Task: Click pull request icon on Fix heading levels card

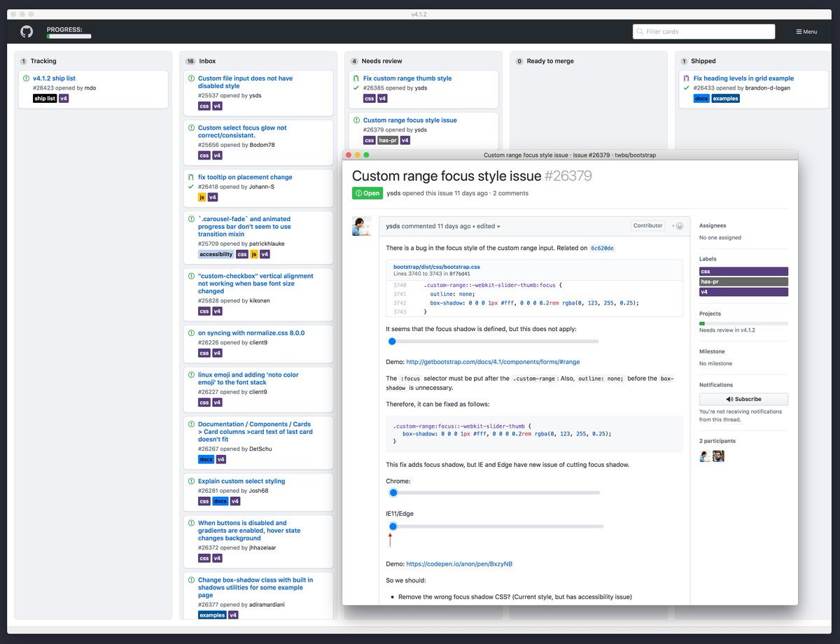Action: tap(687, 78)
